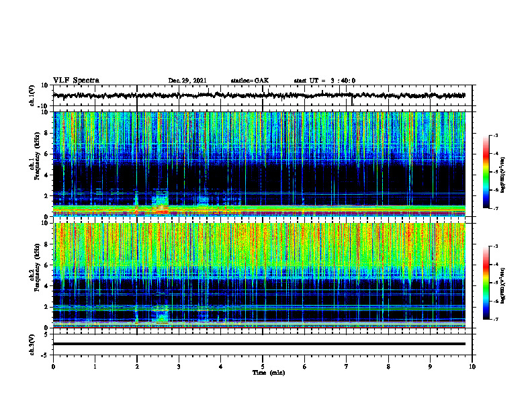Click the date 'Dec. 29, 2021'
The height and width of the screenshot is (411, 532).
pyautogui.click(x=187, y=81)
